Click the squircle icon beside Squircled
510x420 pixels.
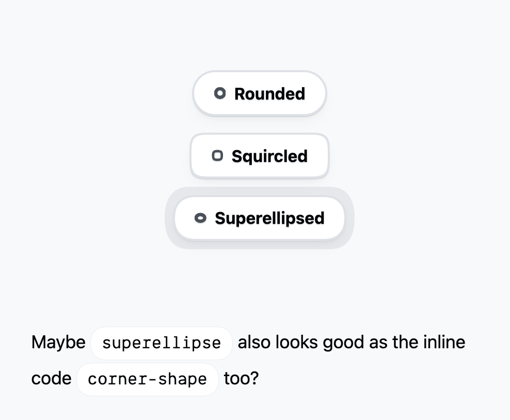[217, 155]
